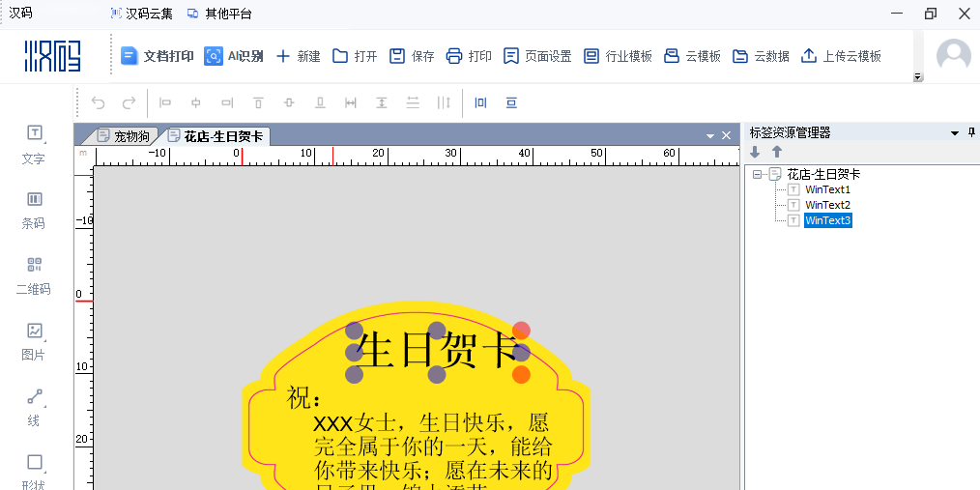Open the 文档打印 document print function
Viewport: 980px width, 490px height.
(x=157, y=56)
